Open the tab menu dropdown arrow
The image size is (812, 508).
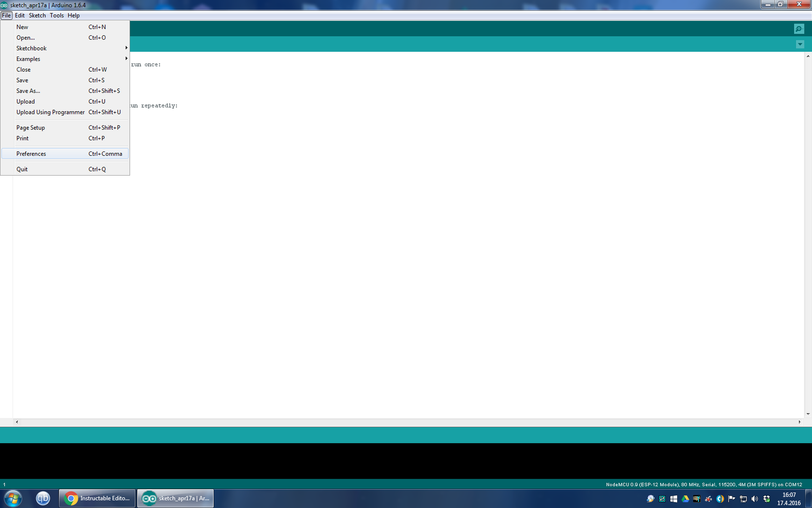coord(800,44)
